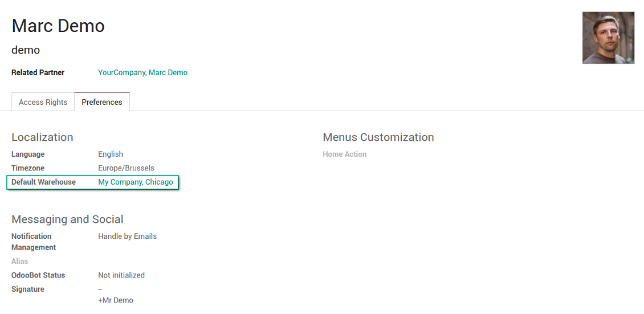Click the Localization section heading
Screen dimensions: 644x314
[42, 137]
